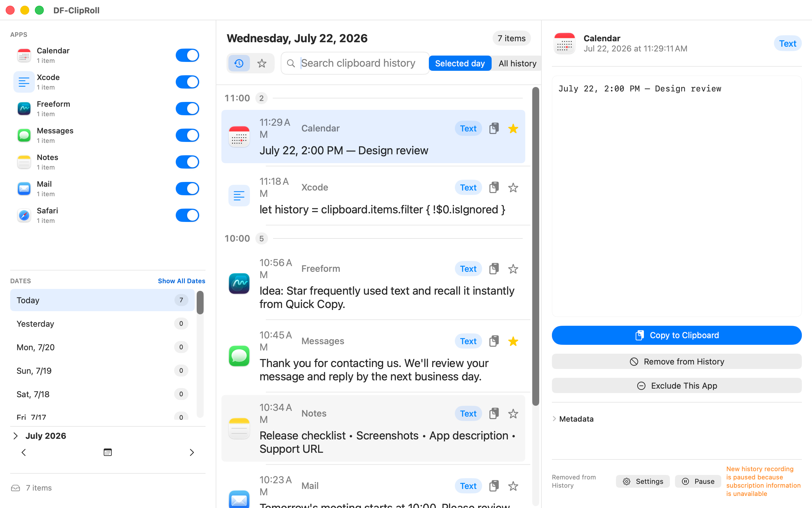
Task: Click the Text badge in detail header
Action: pos(787,43)
